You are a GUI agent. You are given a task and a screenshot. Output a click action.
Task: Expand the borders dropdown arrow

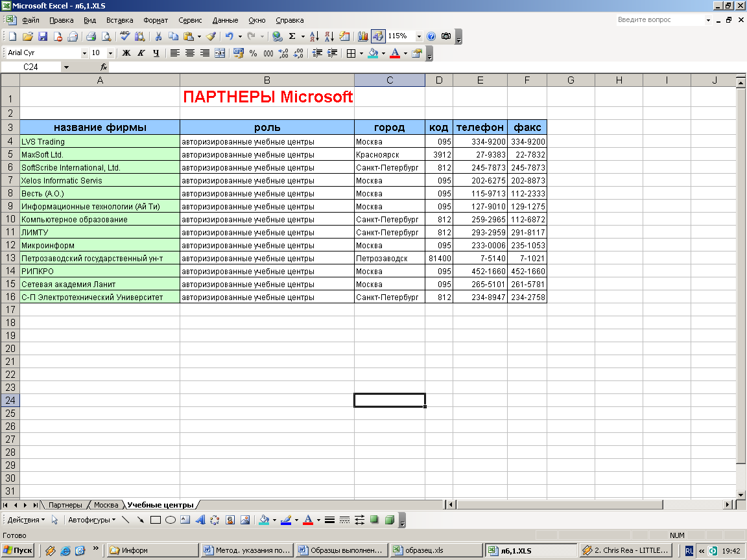tap(361, 53)
